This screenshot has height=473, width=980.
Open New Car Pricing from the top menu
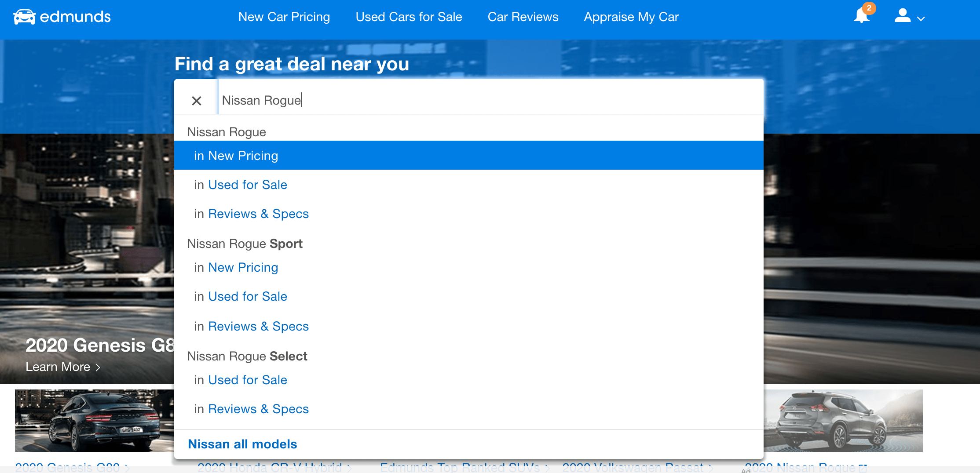[x=284, y=17]
